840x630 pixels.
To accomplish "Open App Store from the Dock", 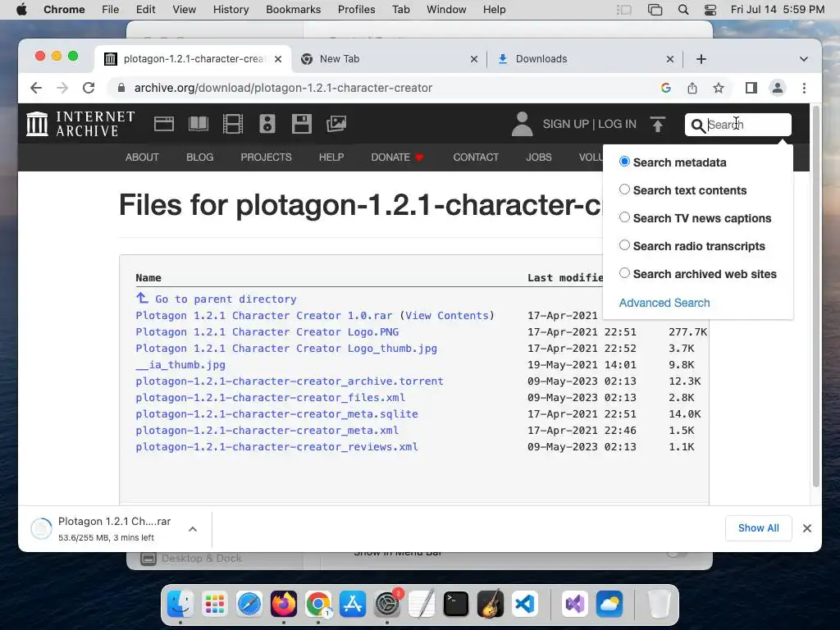I will (x=353, y=605).
